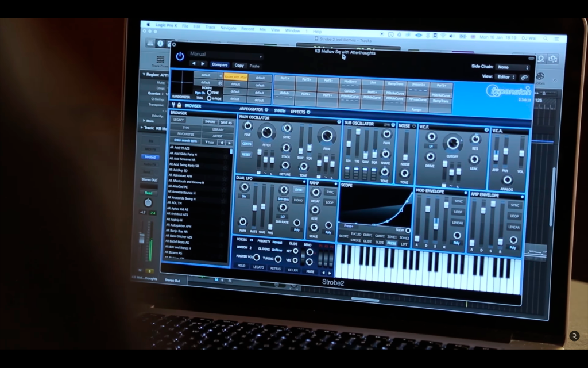The image size is (588, 368).
Task: Click the previous preset arrow in plugin header
Action: 194,63
